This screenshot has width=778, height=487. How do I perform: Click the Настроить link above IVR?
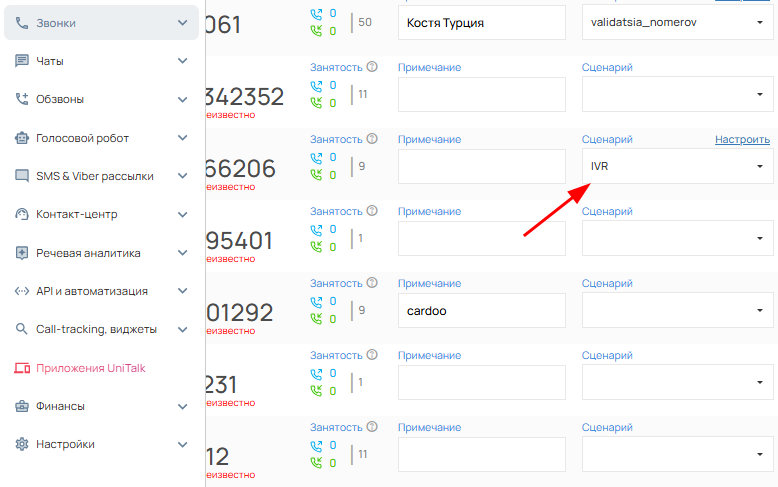tap(742, 139)
